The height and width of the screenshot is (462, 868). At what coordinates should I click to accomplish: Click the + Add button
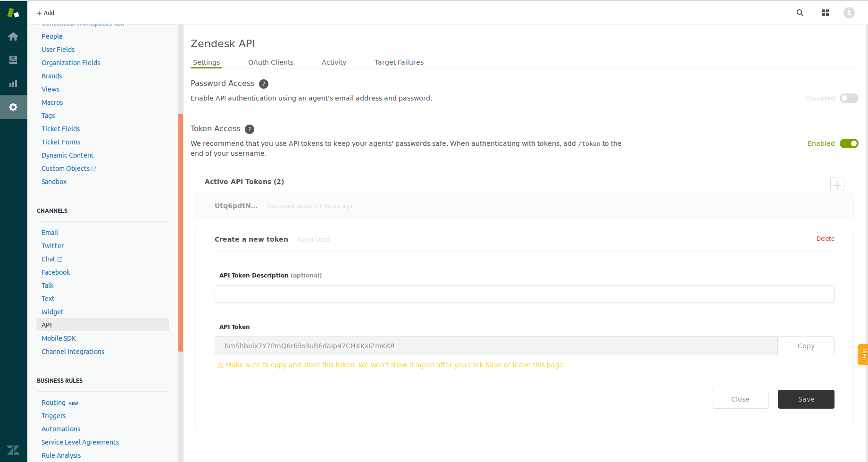[x=45, y=13]
